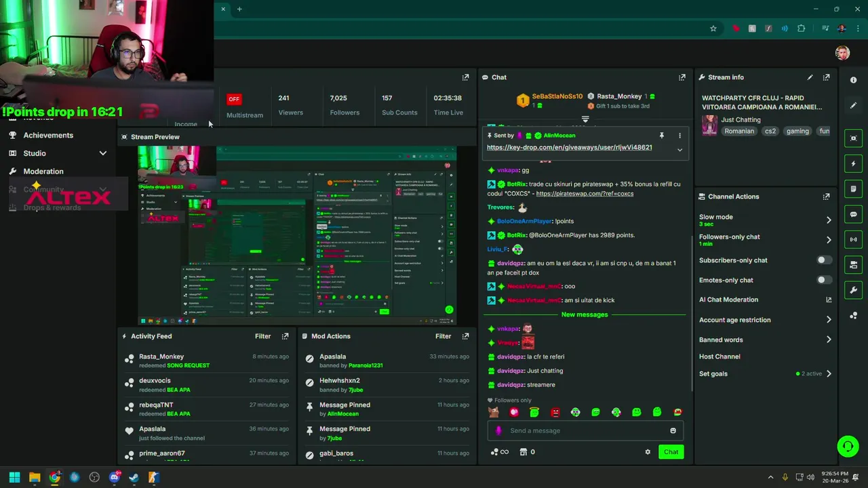
Task: Edit stream info with the pencil icon
Action: click(x=810, y=77)
